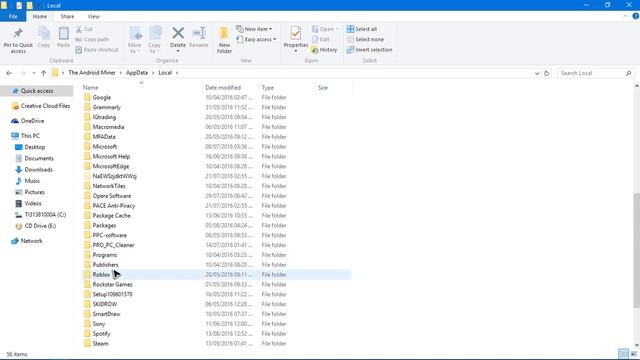Switch to the View ribbon tab
640x360 pixels.
[93, 16]
